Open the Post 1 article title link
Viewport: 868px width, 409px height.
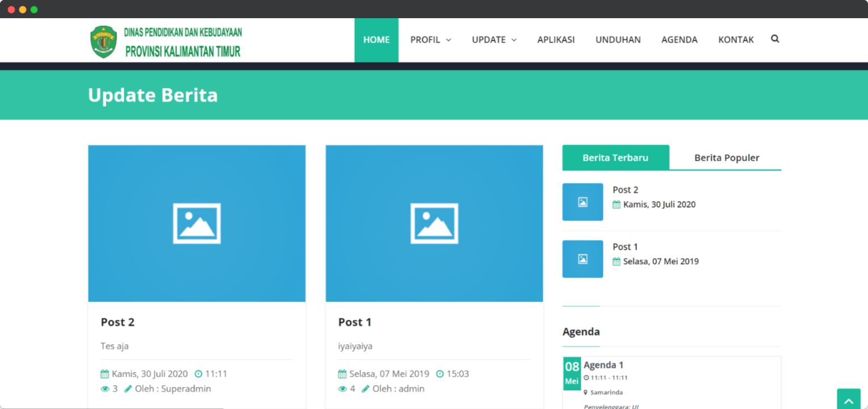355,322
